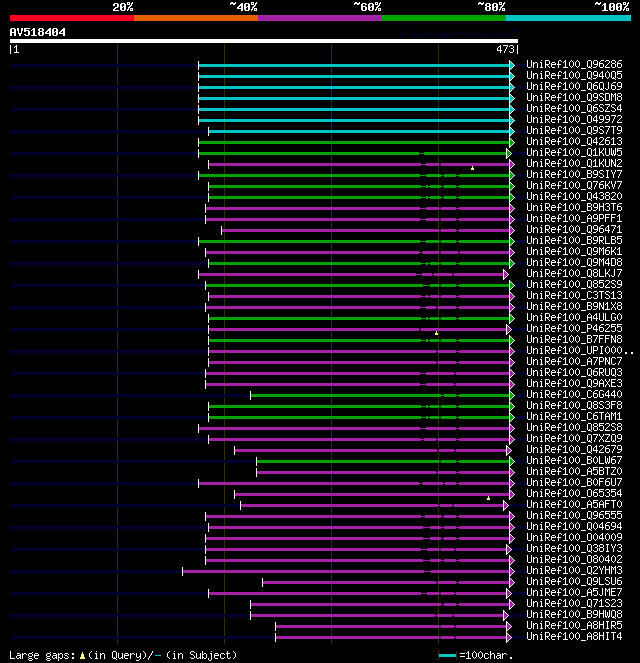
Task: Click the white query sequence bar
Action: click(264, 41)
